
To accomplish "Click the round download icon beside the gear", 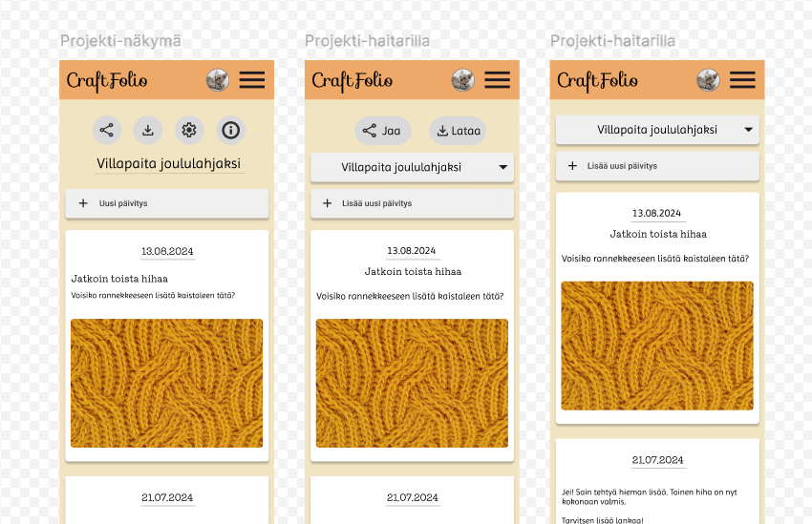I will point(148,131).
